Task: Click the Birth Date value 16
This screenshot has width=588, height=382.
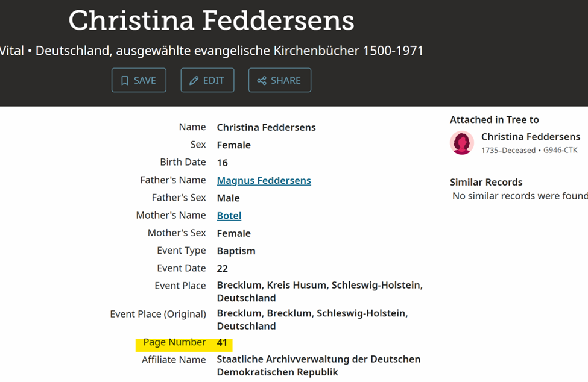Action: (222, 163)
